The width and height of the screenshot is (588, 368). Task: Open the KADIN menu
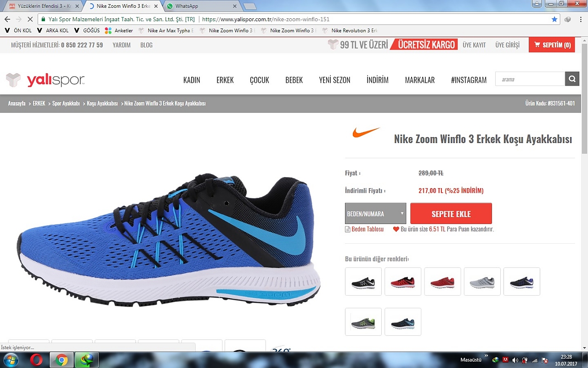coord(192,80)
